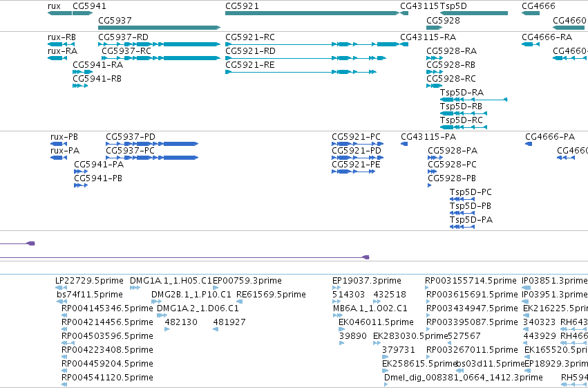This screenshot has height=388, width=588.
Task: Click the DMG2B.1_1.P10.C1 feature
Action: point(156,302)
